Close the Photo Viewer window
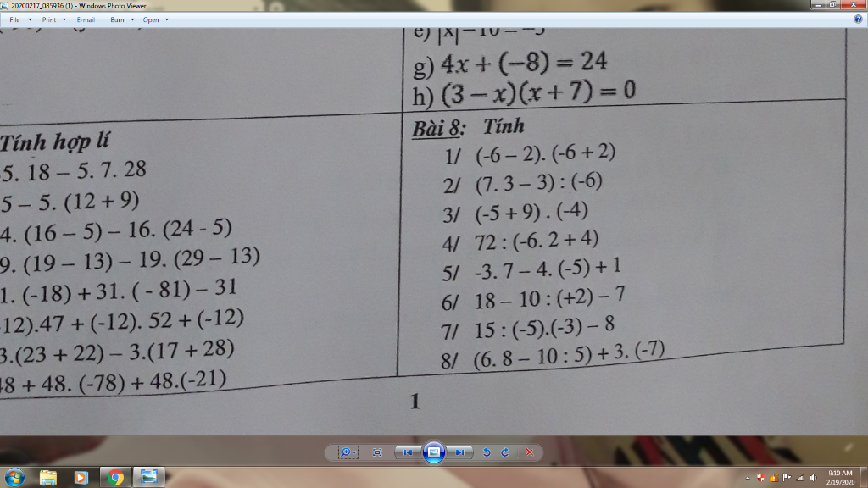 click(x=853, y=4)
